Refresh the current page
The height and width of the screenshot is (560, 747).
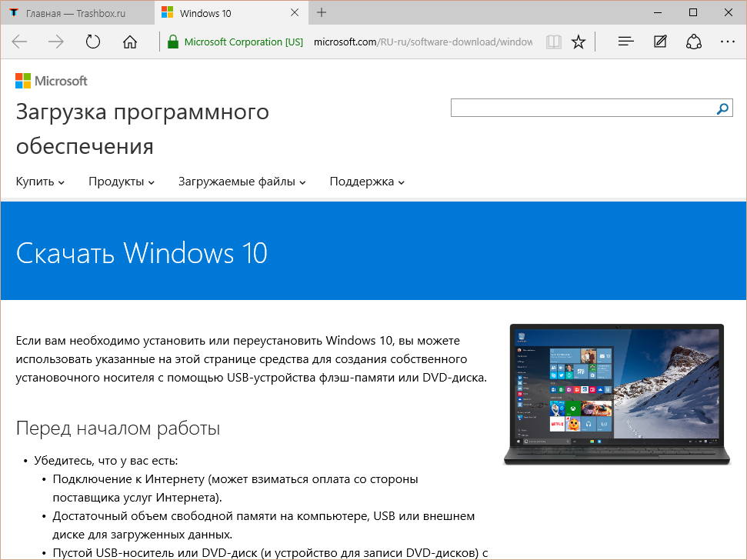coord(93,42)
